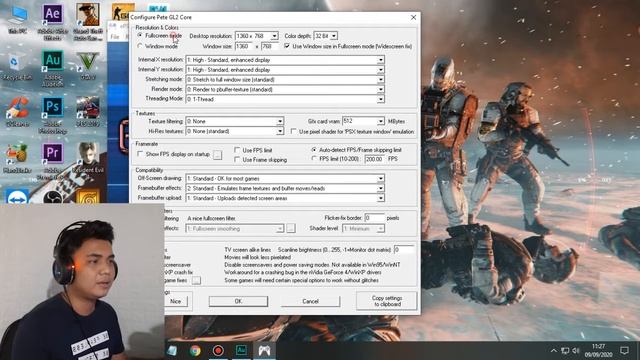Expand the Internal X resolution dropdown

tap(380, 60)
